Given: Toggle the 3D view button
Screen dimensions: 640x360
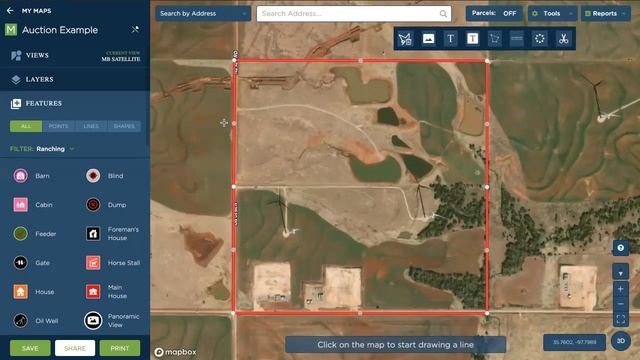Looking at the screenshot, I should coord(620,341).
